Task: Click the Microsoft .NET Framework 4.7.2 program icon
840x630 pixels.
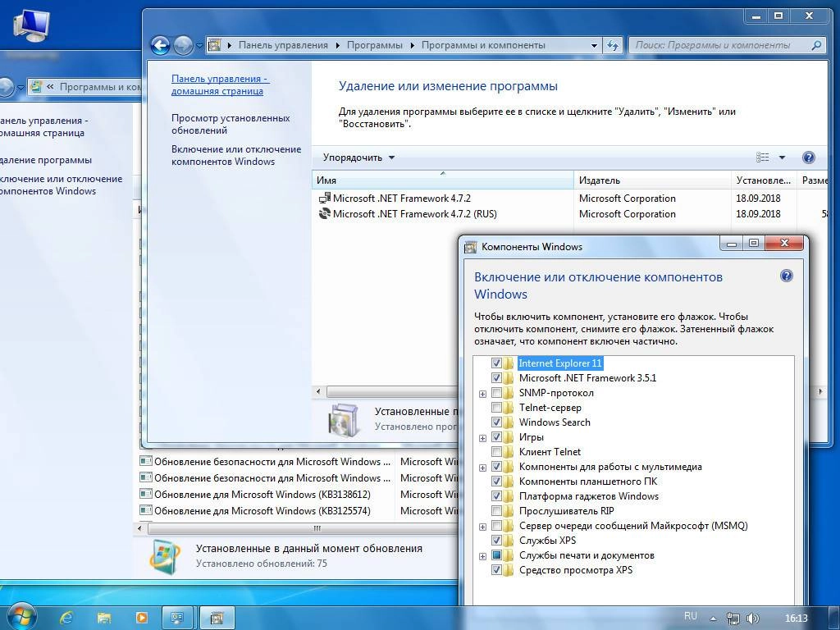Action: coord(324,199)
